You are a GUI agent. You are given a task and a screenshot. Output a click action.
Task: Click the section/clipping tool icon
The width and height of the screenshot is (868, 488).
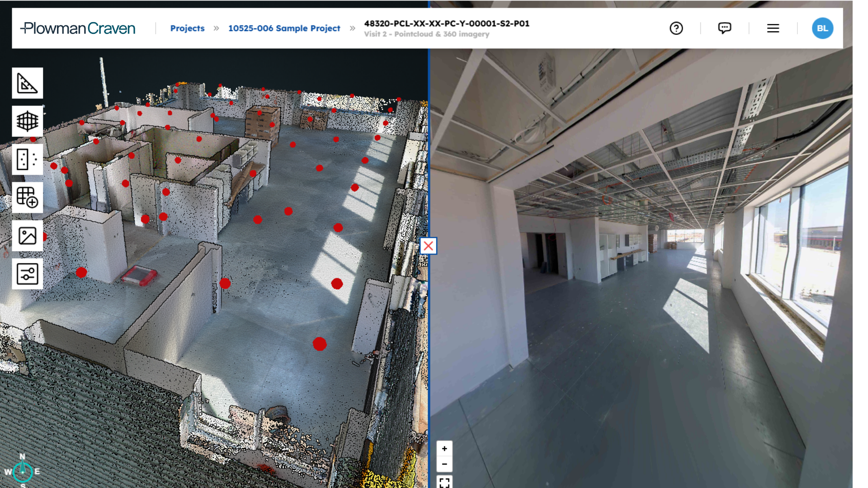point(27,160)
